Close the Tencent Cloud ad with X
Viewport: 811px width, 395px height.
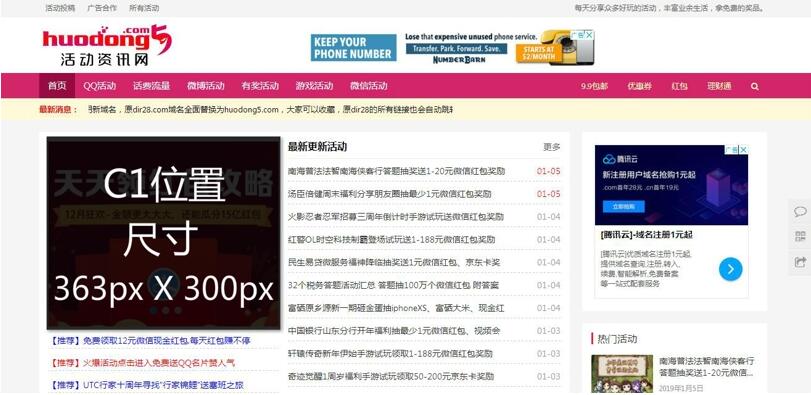point(743,149)
